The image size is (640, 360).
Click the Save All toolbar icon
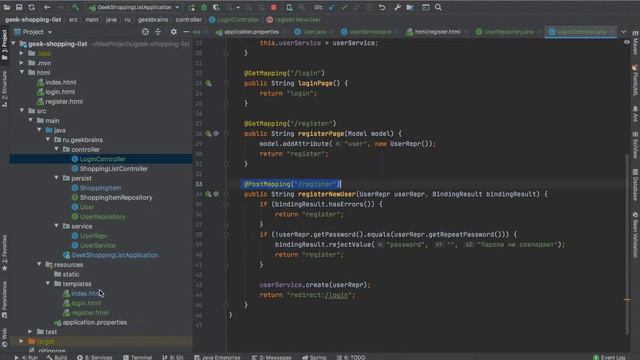pos(19,7)
